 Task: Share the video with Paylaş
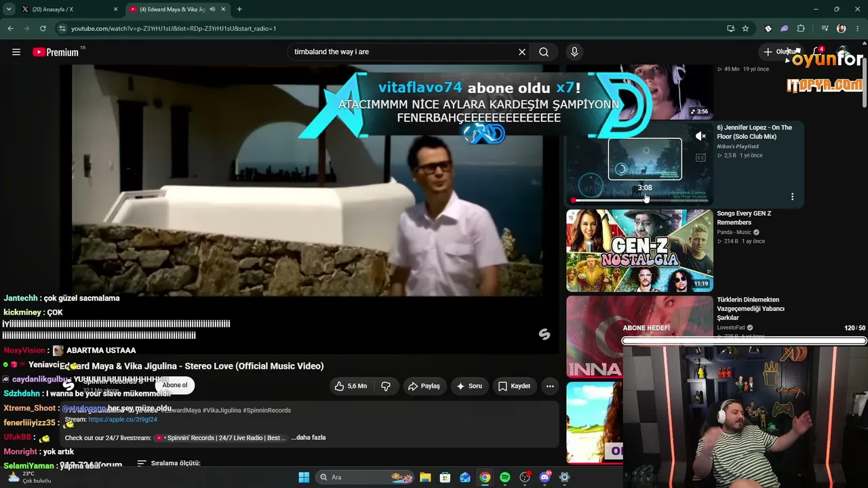tap(425, 386)
